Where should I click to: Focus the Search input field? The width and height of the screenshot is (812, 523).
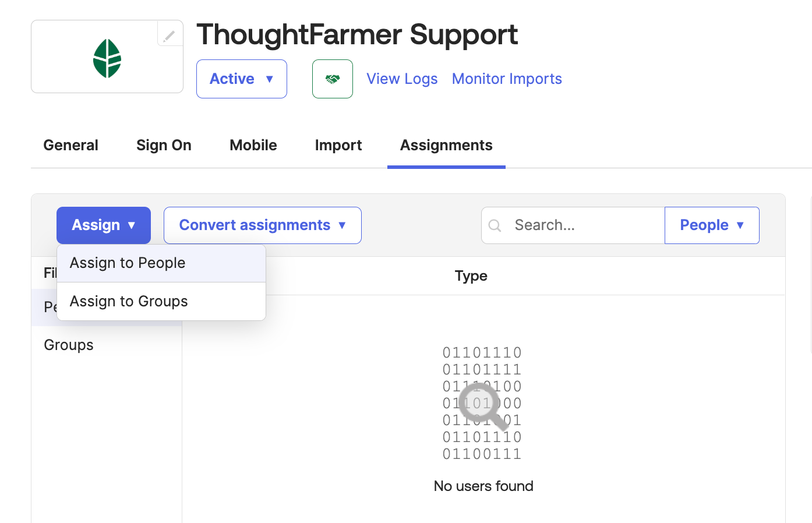click(x=573, y=225)
